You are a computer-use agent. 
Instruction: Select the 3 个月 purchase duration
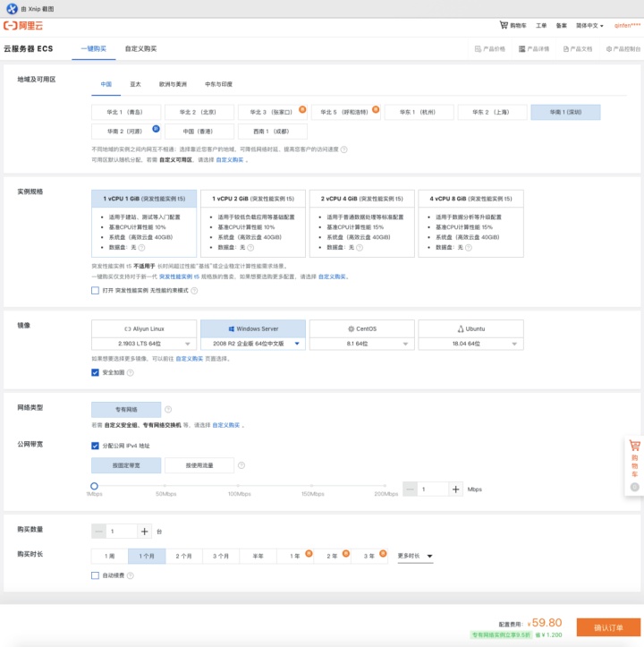pyautogui.click(x=221, y=557)
